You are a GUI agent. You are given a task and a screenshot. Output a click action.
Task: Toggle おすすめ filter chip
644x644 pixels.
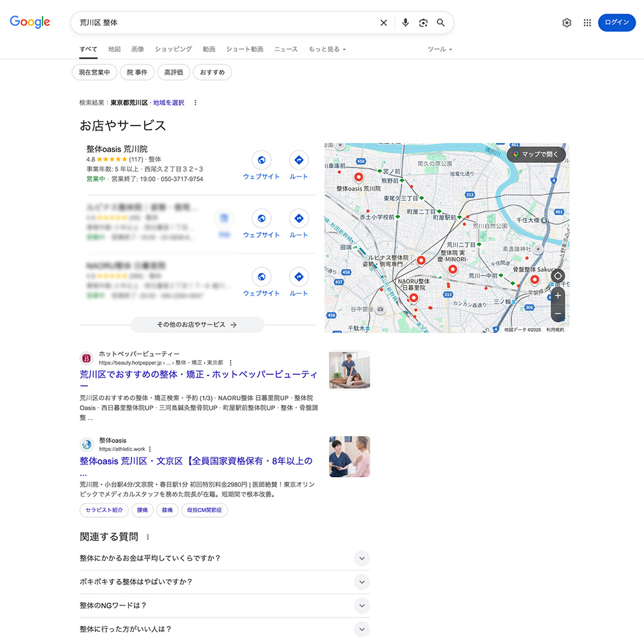[213, 72]
